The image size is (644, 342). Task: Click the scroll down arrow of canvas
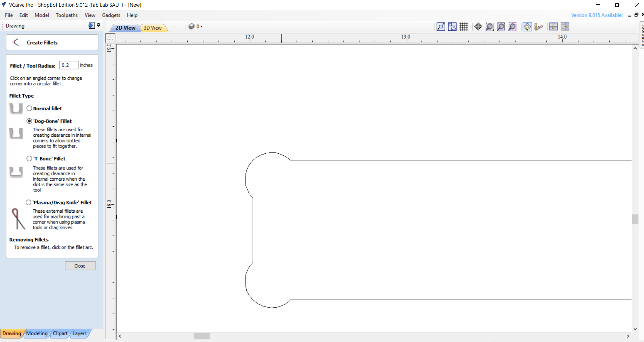(x=635, y=329)
